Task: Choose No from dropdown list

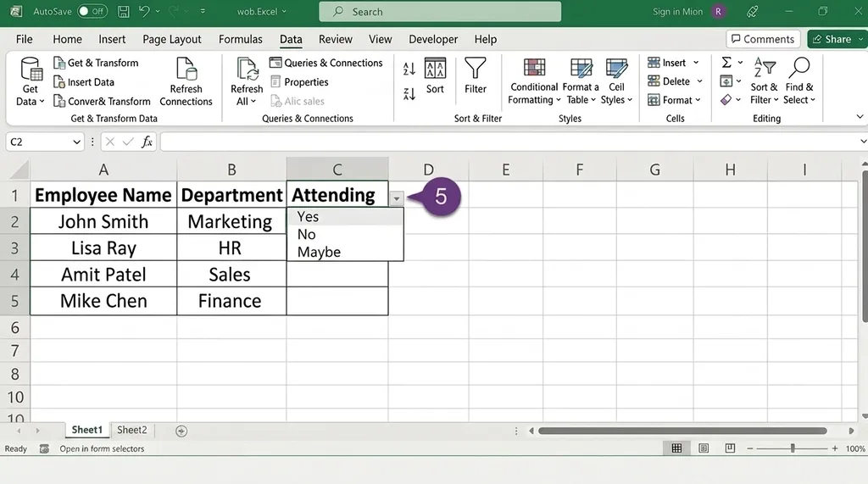Action: (x=345, y=234)
